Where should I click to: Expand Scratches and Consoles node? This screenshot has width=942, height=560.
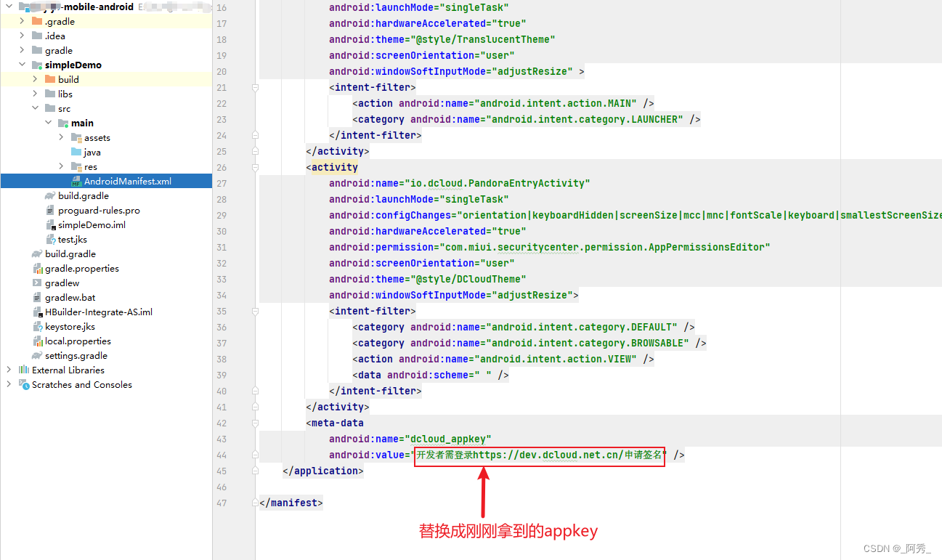9,384
